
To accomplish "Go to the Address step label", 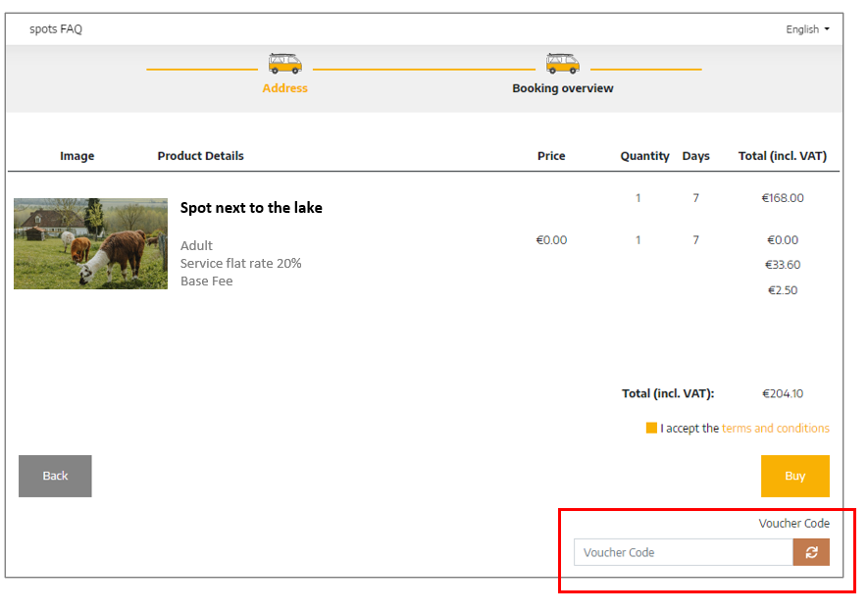I will coord(285,88).
